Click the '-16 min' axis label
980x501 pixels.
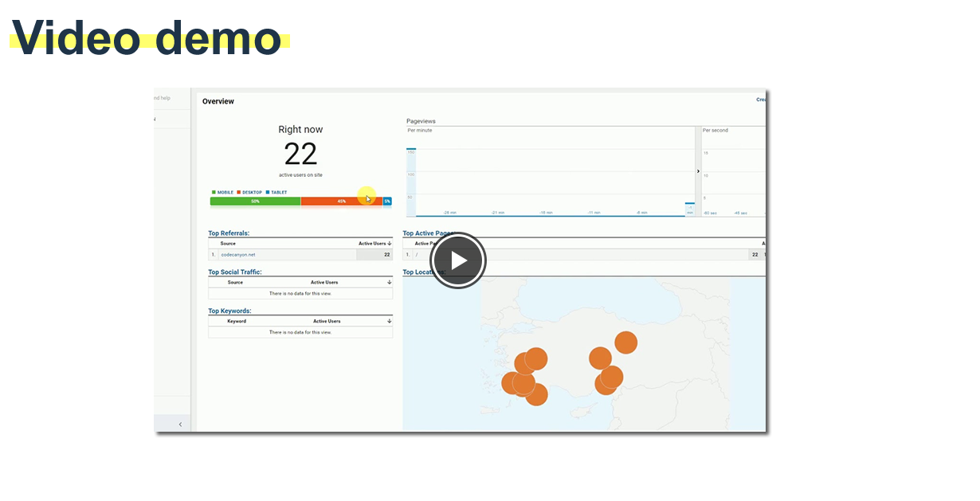coord(546,213)
